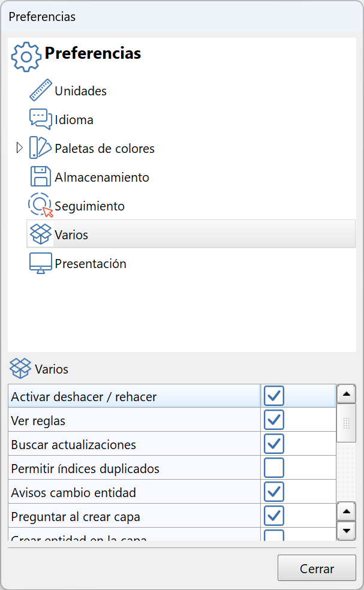Click the scrollbar down arrow
The image size is (364, 590).
click(x=347, y=531)
